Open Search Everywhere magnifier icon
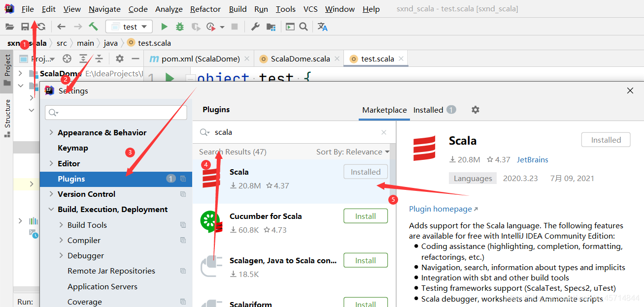Viewport: 644px width, 307px height. click(x=304, y=27)
